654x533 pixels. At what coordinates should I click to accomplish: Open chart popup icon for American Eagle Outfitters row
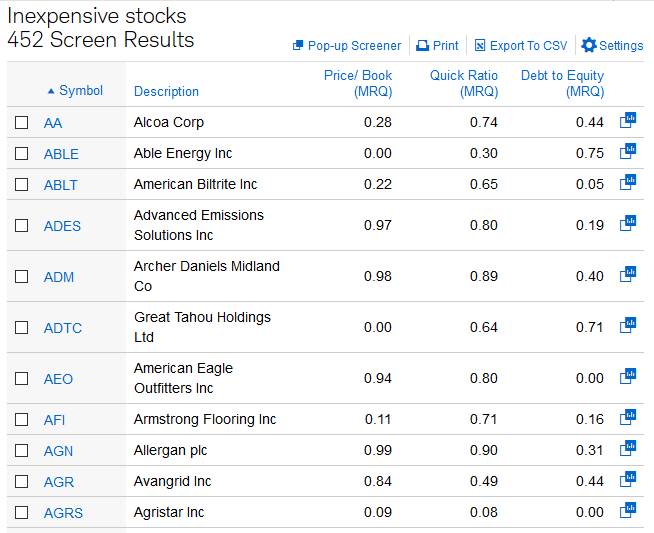(628, 376)
